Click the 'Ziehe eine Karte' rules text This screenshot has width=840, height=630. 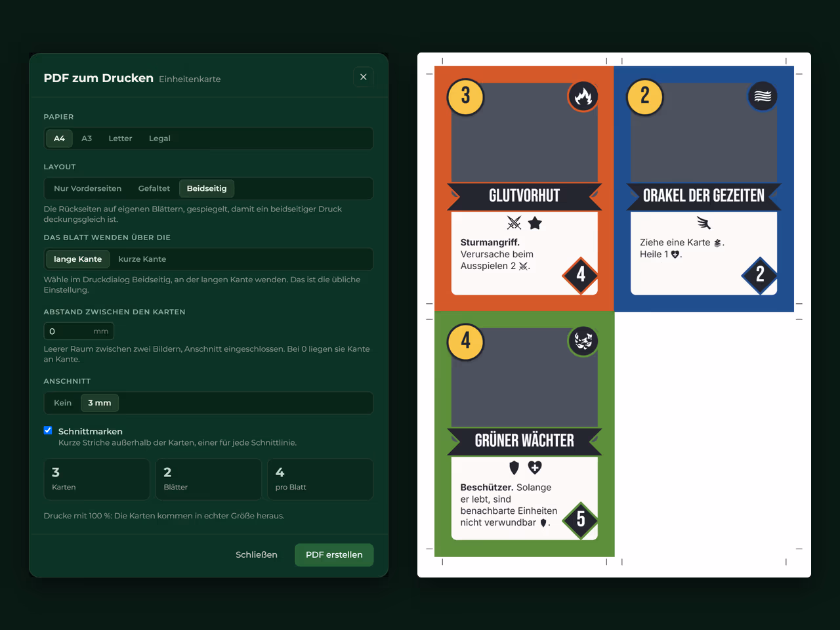point(682,249)
